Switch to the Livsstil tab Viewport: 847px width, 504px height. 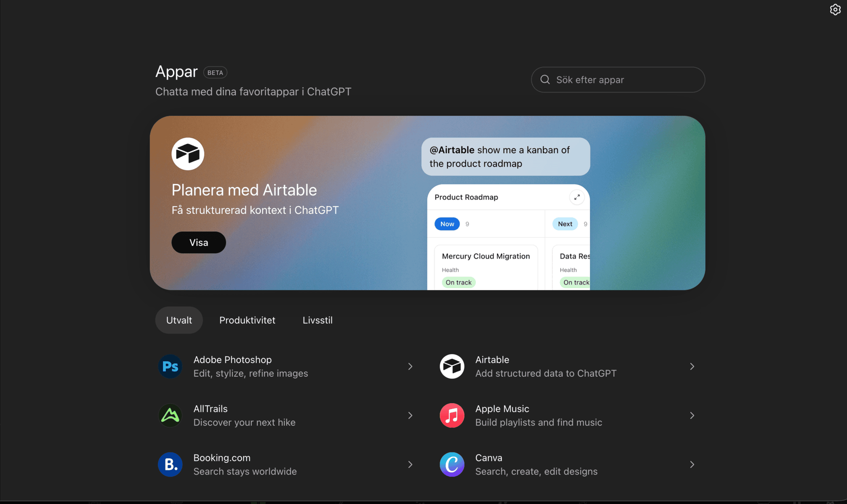coord(317,320)
